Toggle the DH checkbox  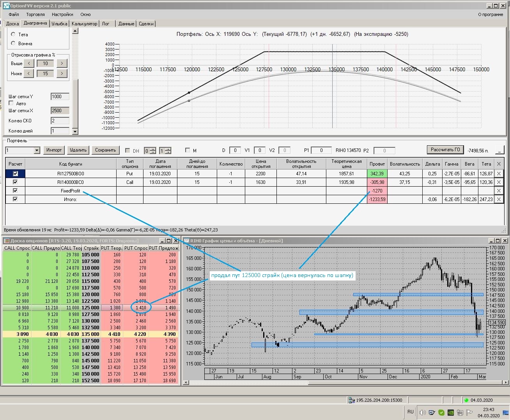[127, 150]
